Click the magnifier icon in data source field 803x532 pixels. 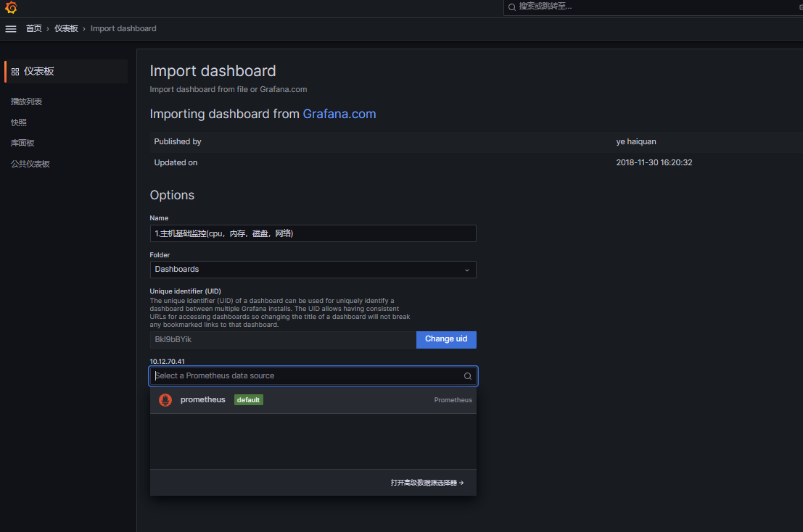click(x=468, y=376)
